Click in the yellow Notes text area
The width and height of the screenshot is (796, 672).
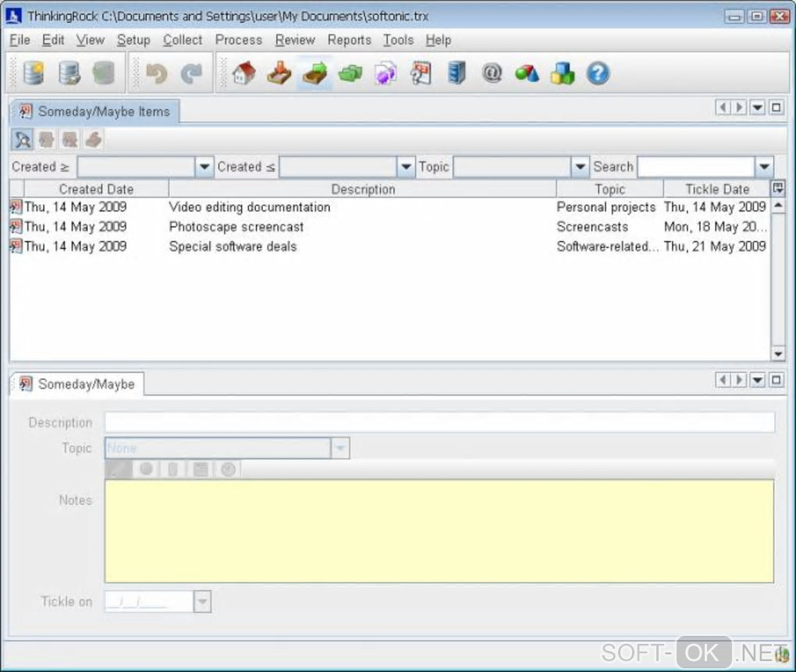(x=439, y=532)
